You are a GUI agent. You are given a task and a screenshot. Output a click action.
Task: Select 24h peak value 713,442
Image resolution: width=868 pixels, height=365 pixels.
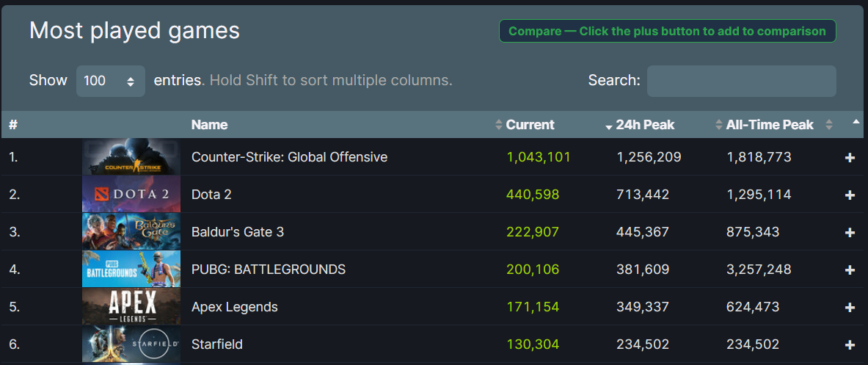[643, 195]
